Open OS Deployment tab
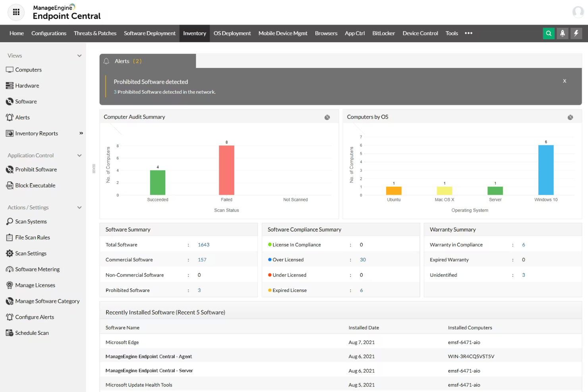The image size is (588, 392). [x=232, y=33]
